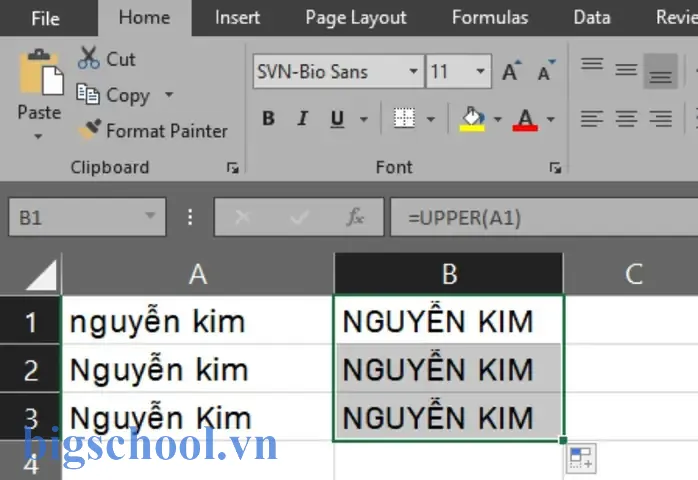Screen dimensions: 698x480
Task: Expand underline style dropdown arrow
Action: pos(364,119)
